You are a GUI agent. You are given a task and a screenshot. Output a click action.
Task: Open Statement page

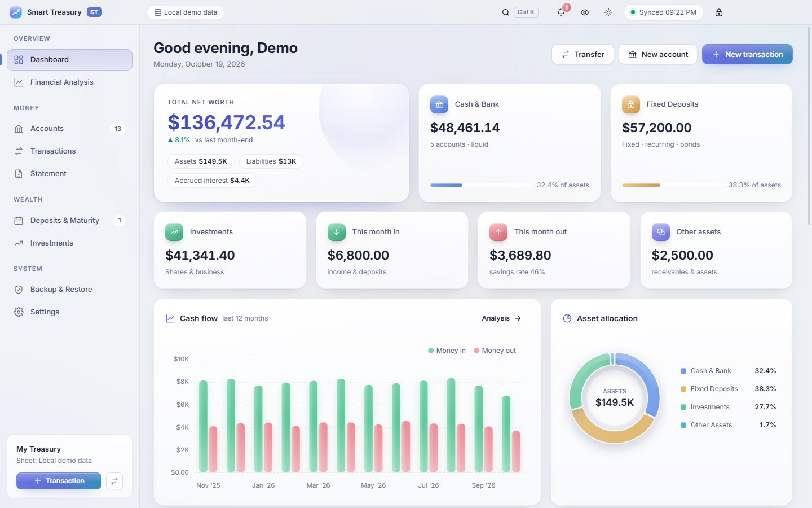click(69, 174)
